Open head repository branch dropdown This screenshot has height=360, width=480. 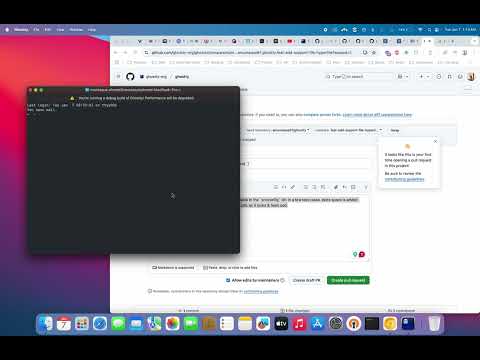[x=277, y=130]
